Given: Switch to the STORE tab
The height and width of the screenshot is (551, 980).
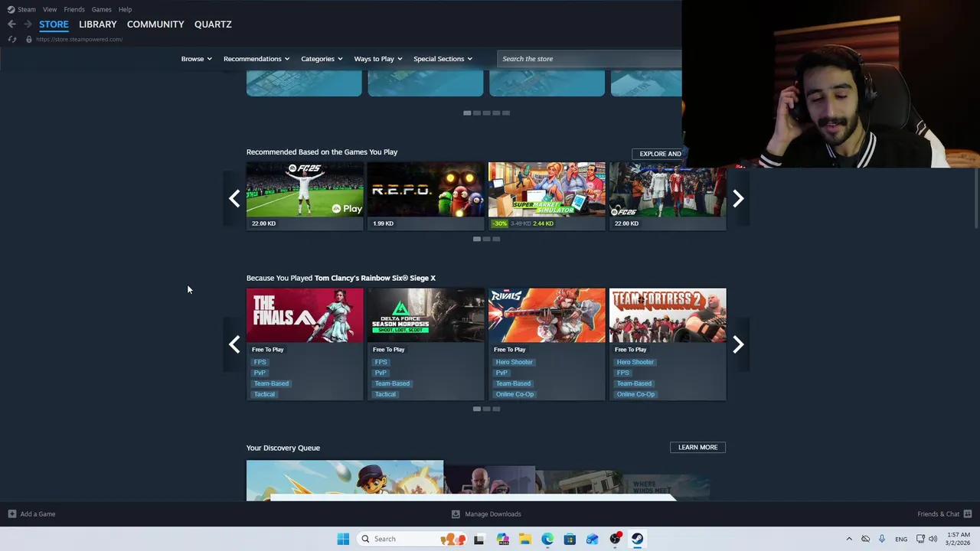Looking at the screenshot, I should point(54,24).
